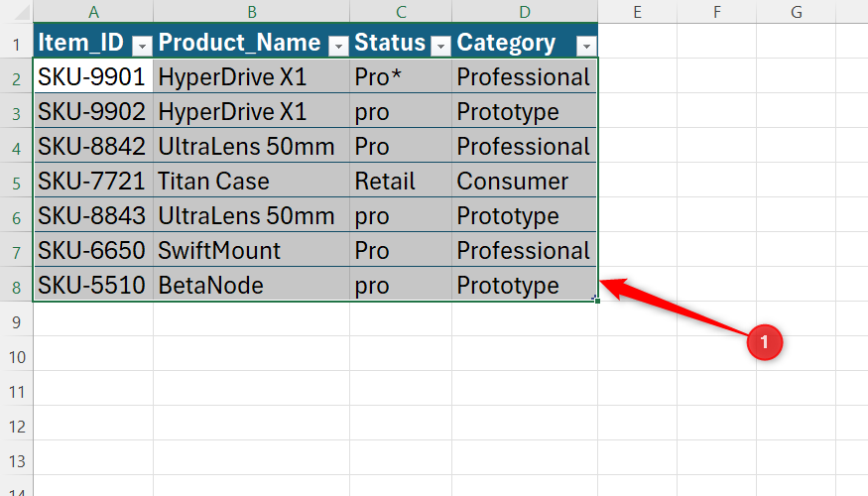The height and width of the screenshot is (496, 868).
Task: Select cell SKU-9902
Action: pos(93,111)
